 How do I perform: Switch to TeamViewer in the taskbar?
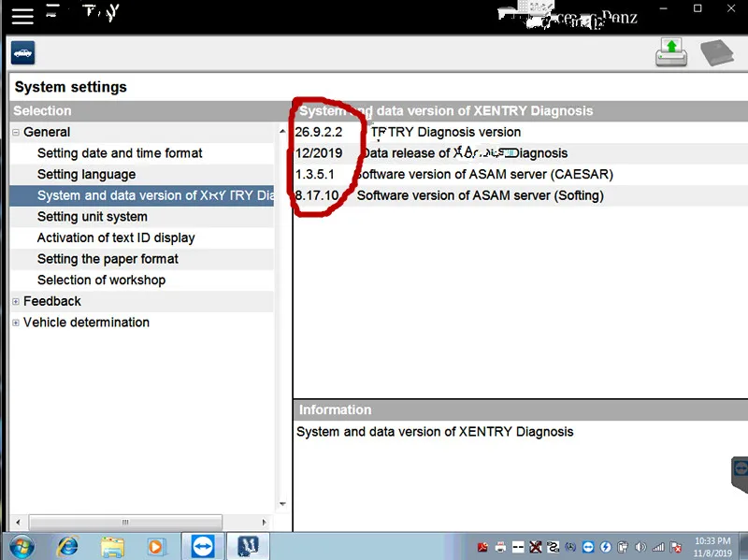(x=203, y=547)
